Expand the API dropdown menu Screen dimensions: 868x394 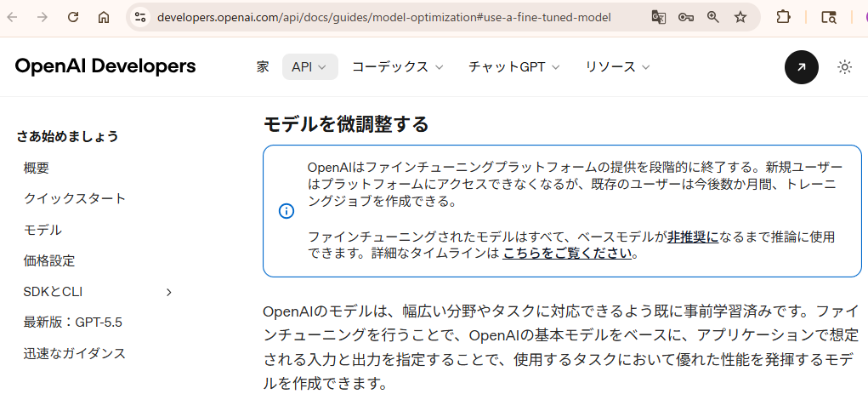click(310, 67)
